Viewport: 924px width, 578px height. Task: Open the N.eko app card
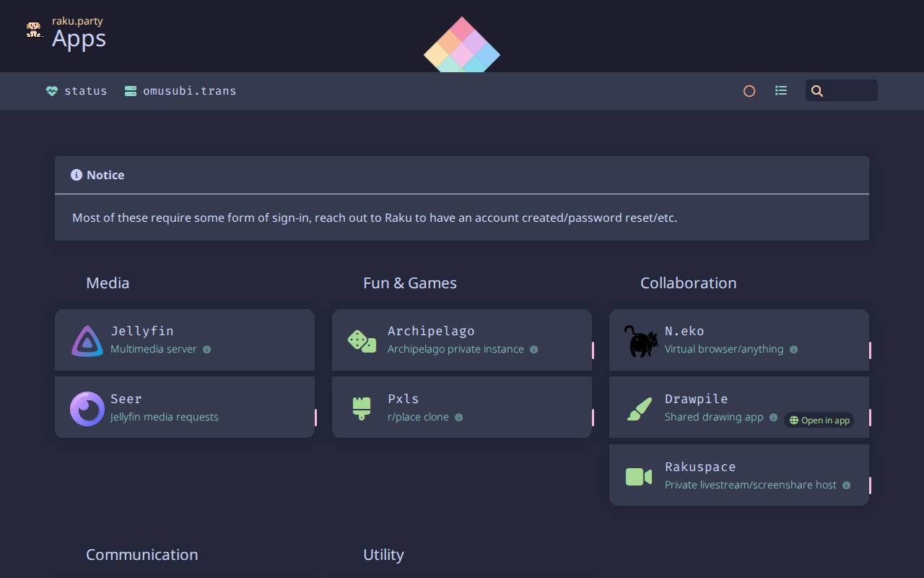coord(739,340)
